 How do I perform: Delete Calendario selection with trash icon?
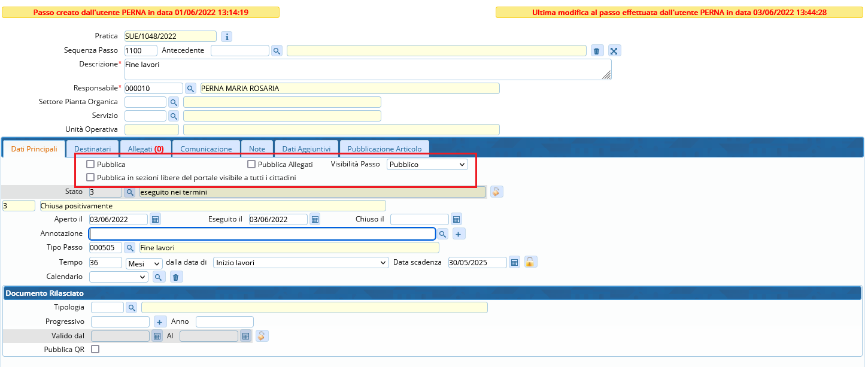pyautogui.click(x=175, y=277)
